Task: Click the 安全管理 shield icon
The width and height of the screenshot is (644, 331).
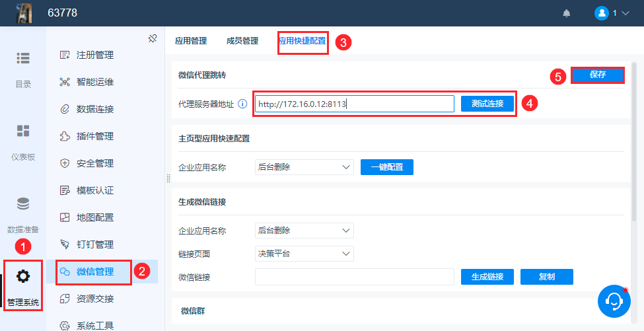Action: (x=65, y=163)
